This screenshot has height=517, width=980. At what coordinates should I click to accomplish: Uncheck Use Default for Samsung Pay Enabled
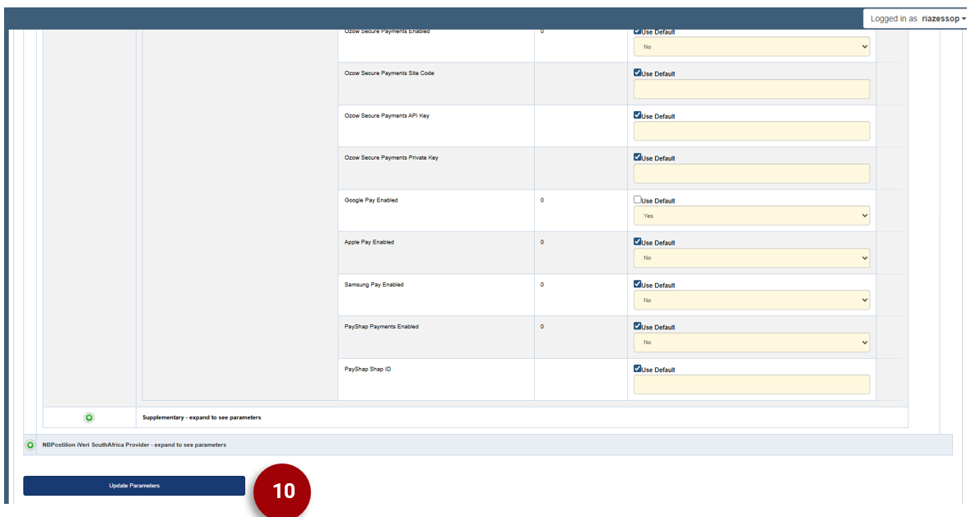pos(638,284)
